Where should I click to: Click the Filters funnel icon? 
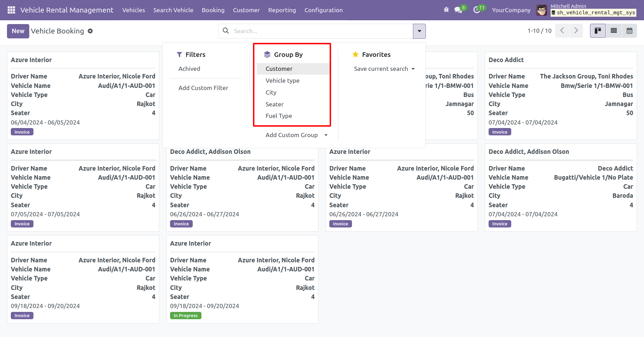179,54
